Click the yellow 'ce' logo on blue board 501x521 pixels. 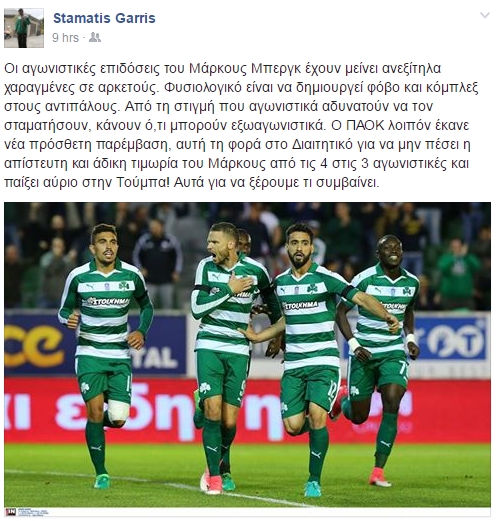(33, 346)
